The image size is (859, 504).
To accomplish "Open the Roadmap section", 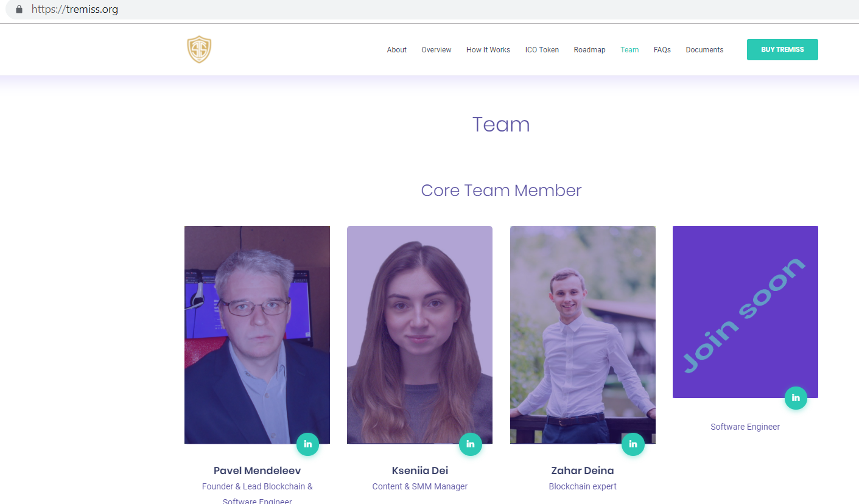I will 589,50.
